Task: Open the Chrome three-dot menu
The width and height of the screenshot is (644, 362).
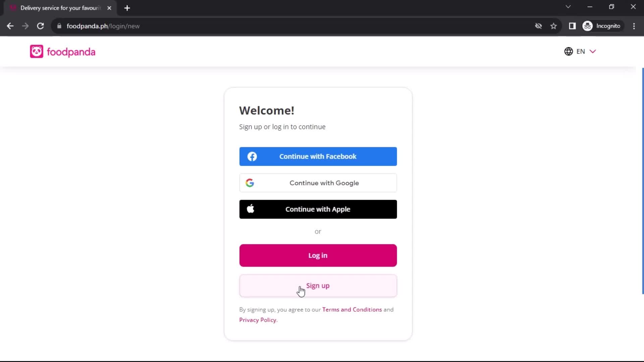Action: 634,26
